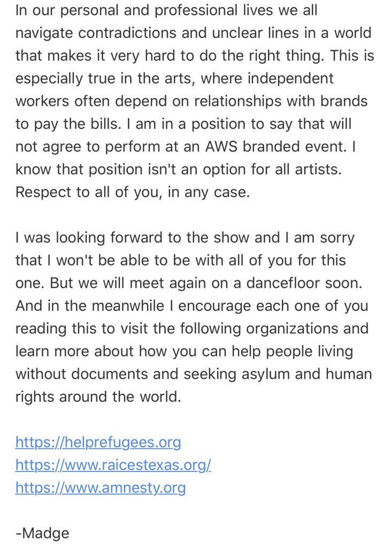Visit the amnesty.org link

(x=100, y=488)
